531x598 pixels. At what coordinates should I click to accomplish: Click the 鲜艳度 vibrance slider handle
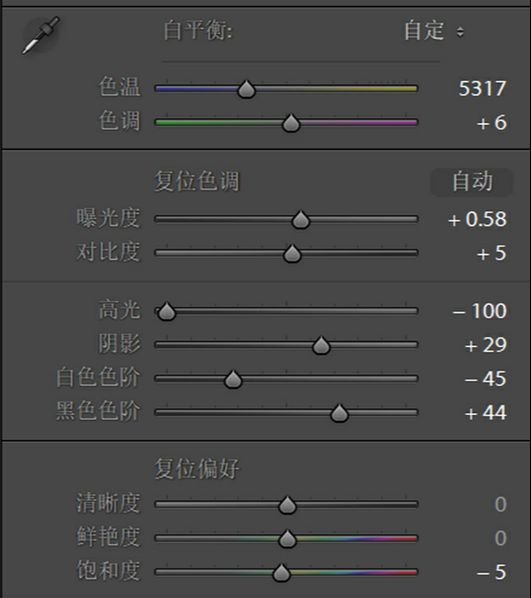point(287,539)
